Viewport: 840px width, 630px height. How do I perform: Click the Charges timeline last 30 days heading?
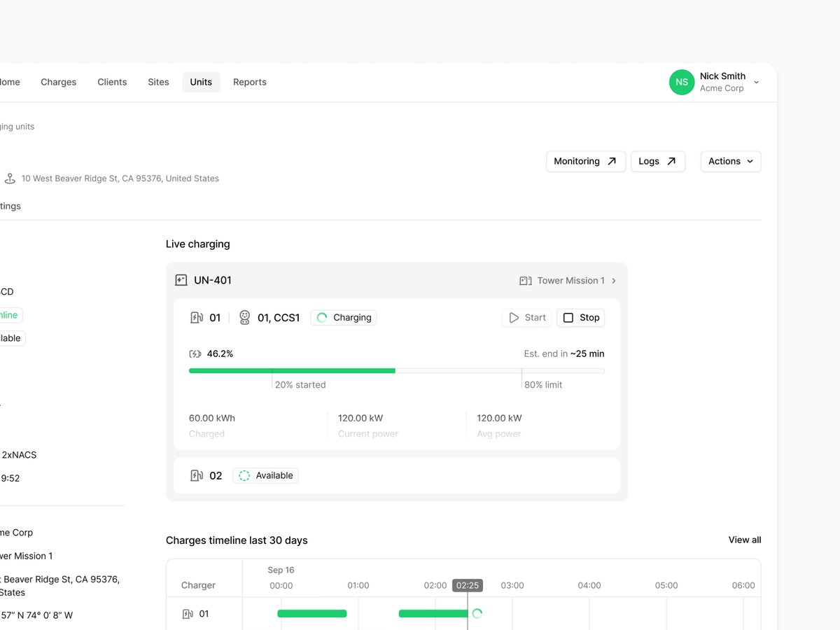[237, 540]
